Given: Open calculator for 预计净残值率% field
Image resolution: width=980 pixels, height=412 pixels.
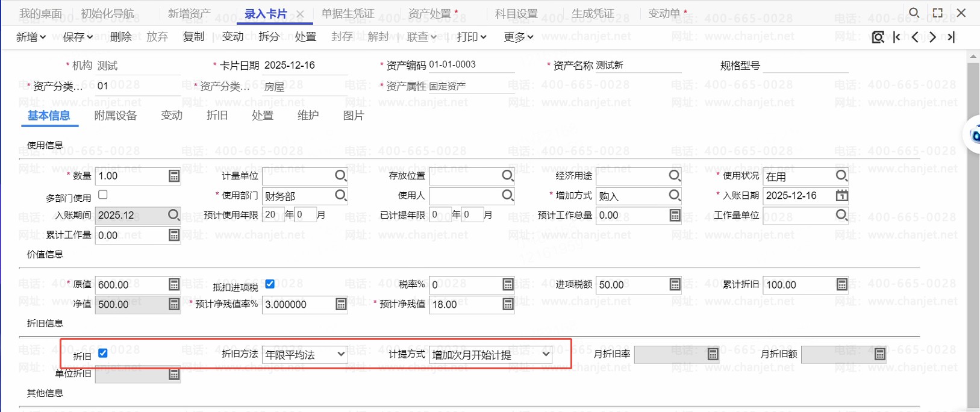Looking at the screenshot, I should 341,304.
